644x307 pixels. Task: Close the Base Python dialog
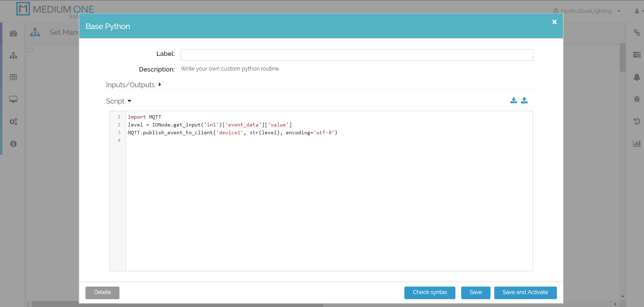(554, 22)
